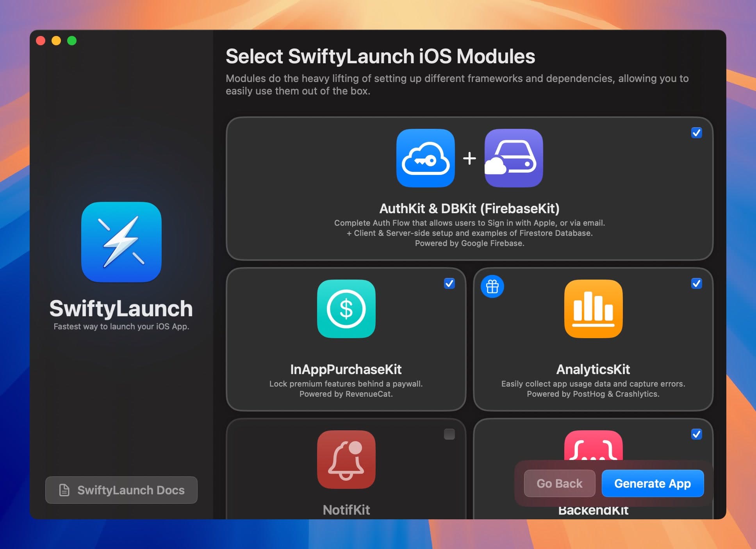The height and width of the screenshot is (549, 756).
Task: Enable the NotifKit checkbox
Action: 449,434
